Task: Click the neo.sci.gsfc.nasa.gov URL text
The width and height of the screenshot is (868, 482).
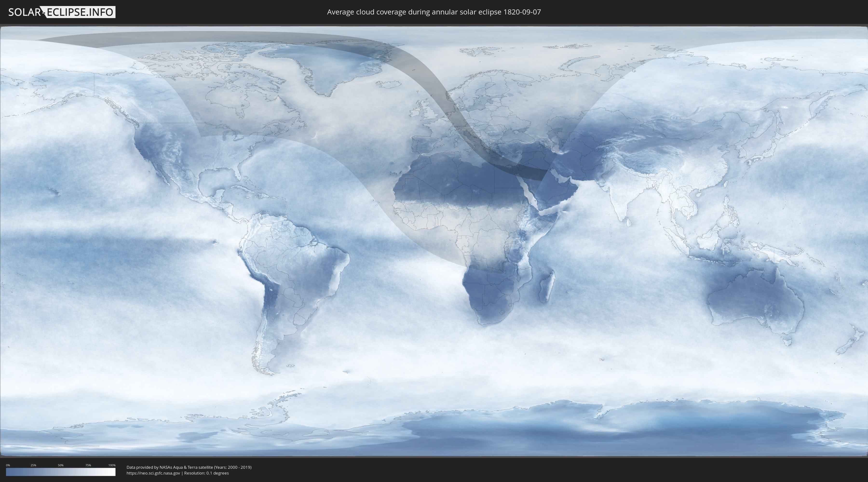Action: (153, 473)
